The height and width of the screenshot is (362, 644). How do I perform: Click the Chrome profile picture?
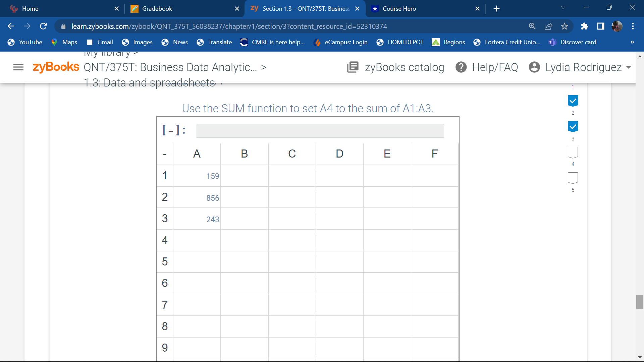click(x=617, y=26)
